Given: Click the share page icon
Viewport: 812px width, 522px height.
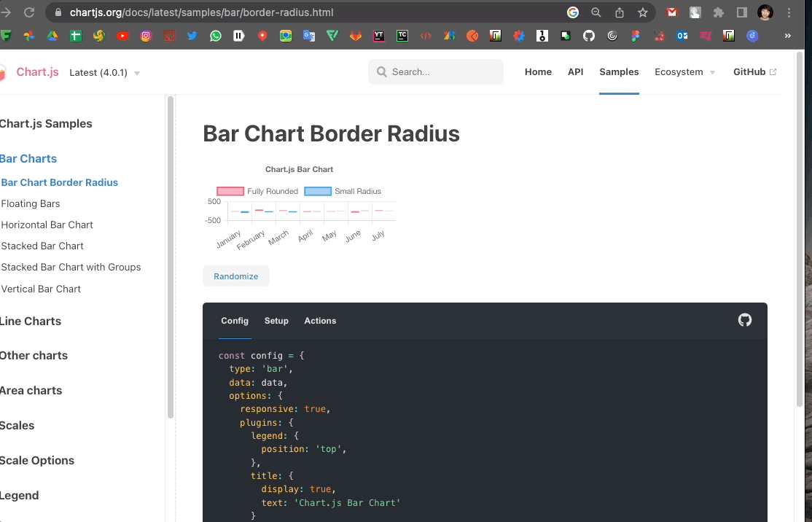Looking at the screenshot, I should click(x=620, y=12).
